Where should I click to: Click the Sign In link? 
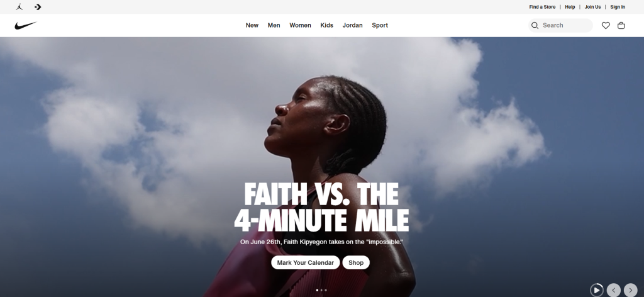(x=618, y=7)
